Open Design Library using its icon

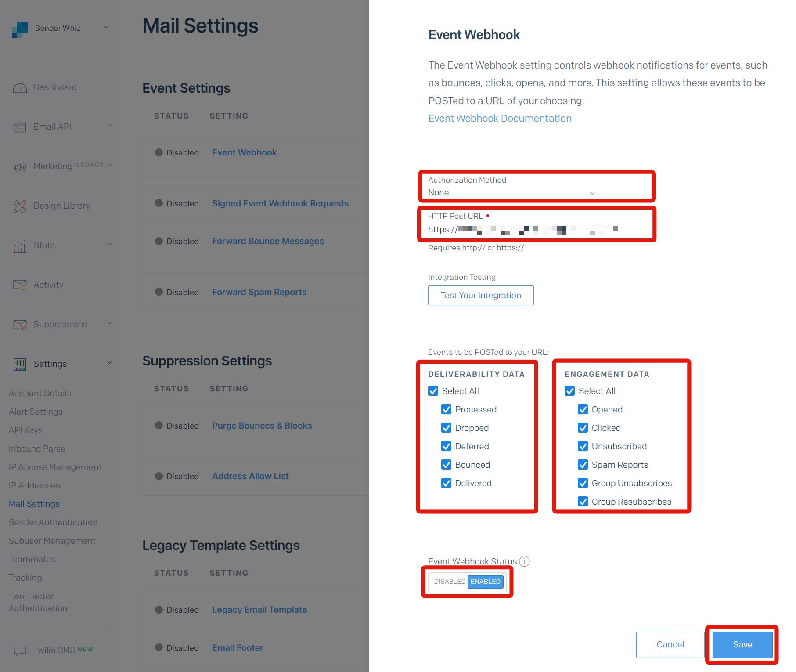(20, 206)
